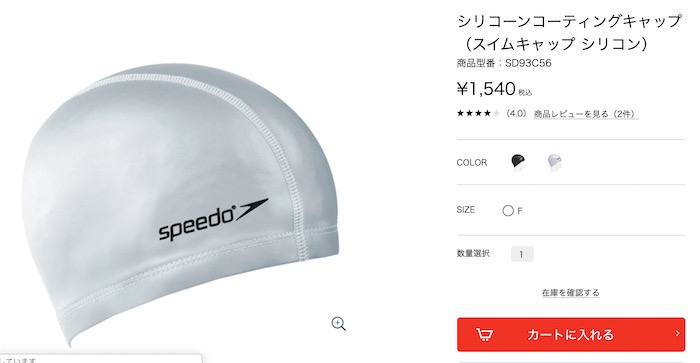
Task: Click the 数量選択 quantity label
Action: pyautogui.click(x=473, y=253)
